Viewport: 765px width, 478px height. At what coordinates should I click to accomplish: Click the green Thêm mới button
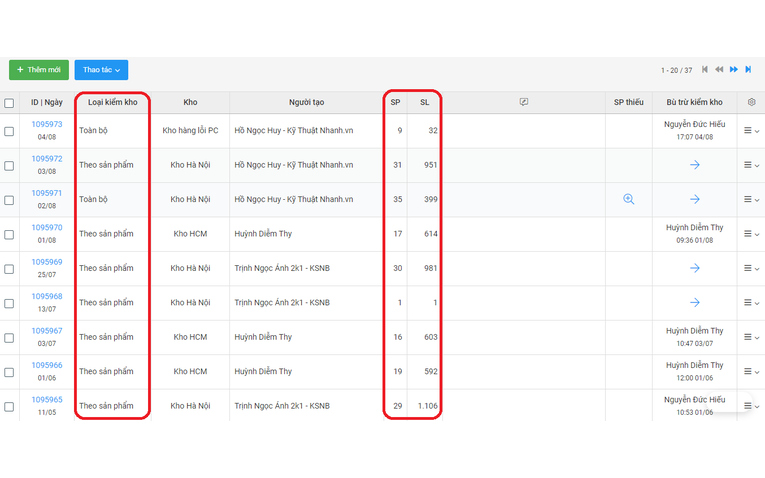pyautogui.click(x=39, y=70)
